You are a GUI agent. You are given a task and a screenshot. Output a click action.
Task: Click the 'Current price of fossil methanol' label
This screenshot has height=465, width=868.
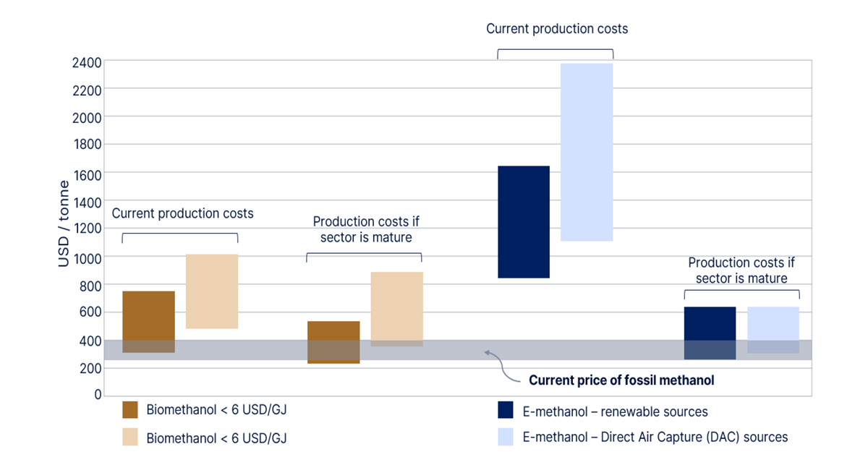coord(621,380)
